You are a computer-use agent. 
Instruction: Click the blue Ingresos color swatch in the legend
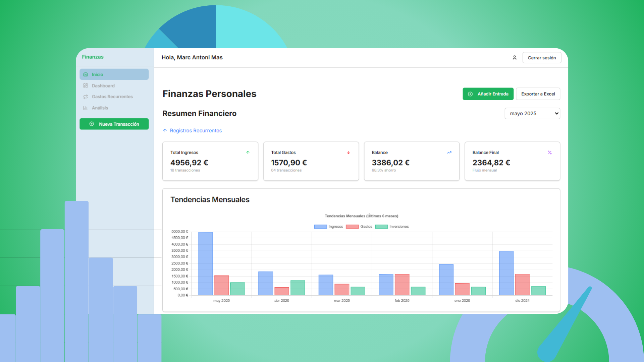320,226
